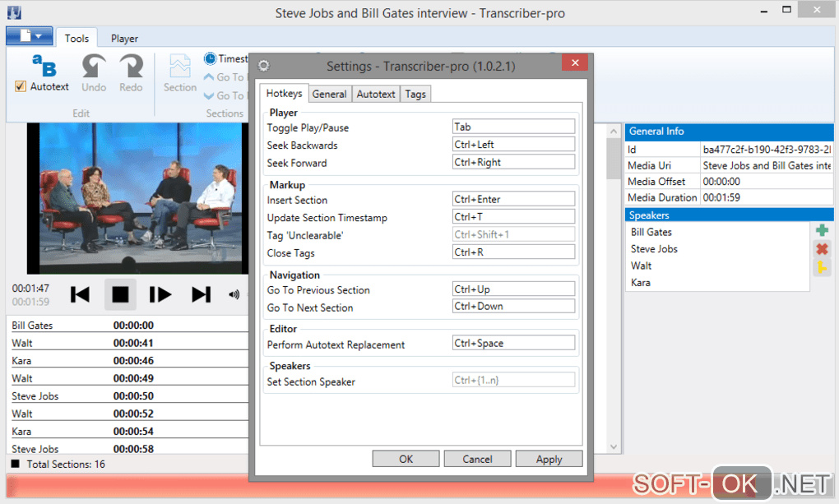839x504 pixels.
Task: Click the Section insert icon
Action: 180,67
